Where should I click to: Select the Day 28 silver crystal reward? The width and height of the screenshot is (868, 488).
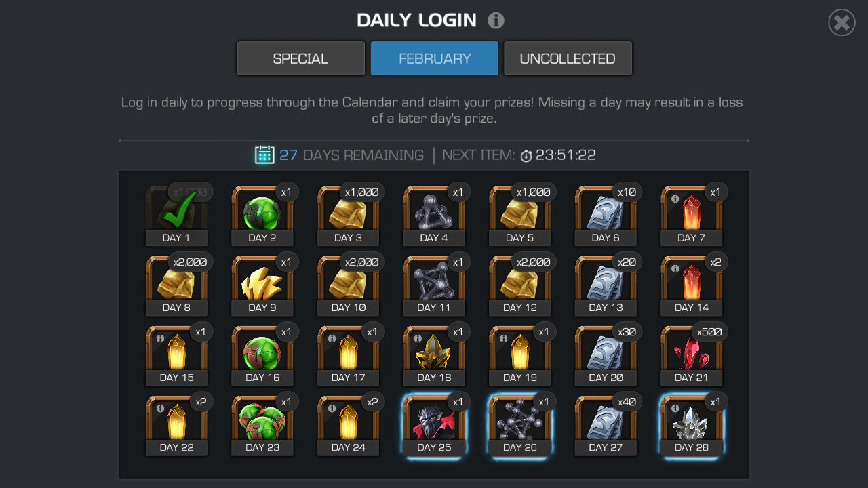(692, 425)
